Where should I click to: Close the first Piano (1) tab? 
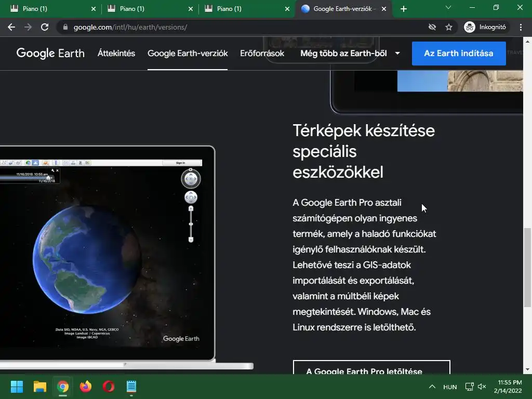94,9
